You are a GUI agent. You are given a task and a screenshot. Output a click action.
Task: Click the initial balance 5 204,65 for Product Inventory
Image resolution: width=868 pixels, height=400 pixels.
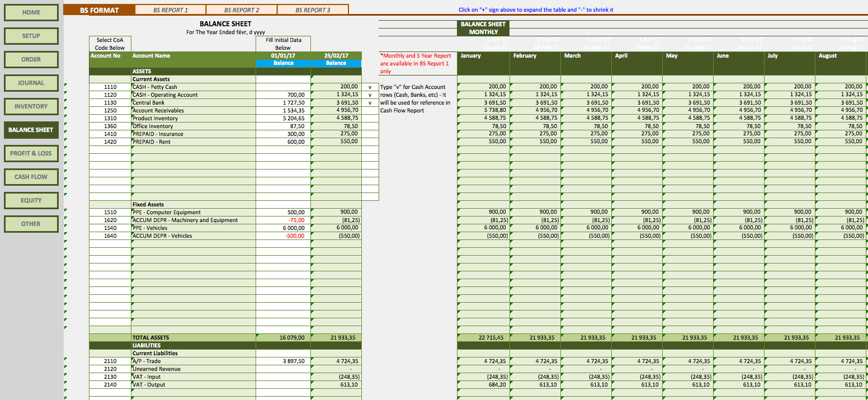click(x=283, y=119)
